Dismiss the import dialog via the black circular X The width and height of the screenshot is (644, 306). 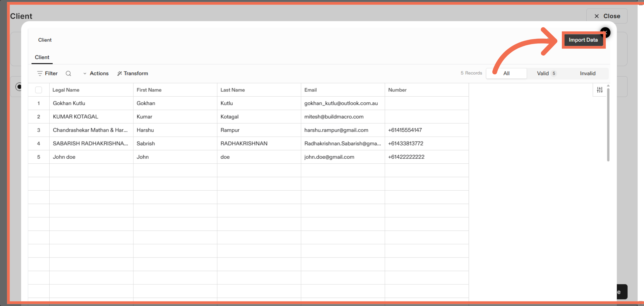click(606, 32)
